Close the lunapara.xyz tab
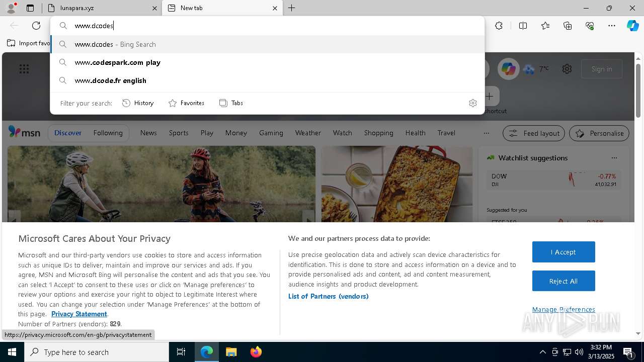 point(154,8)
